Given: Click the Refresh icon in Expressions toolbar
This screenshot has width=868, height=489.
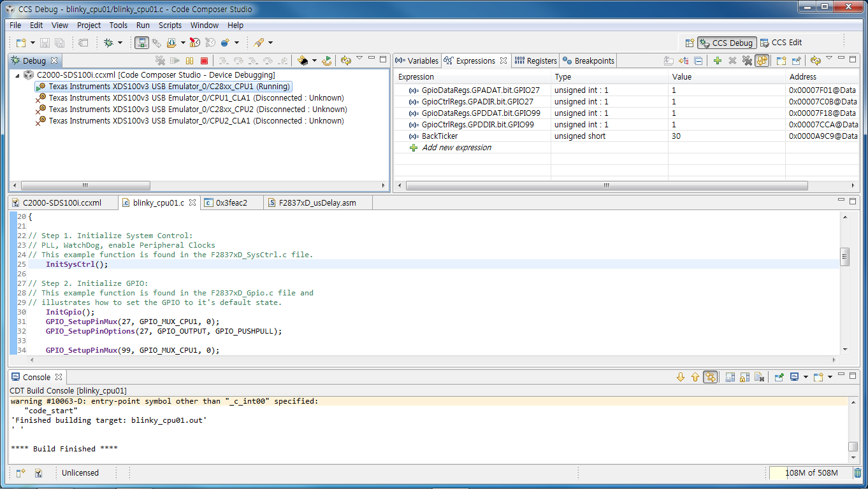Looking at the screenshot, I should [816, 60].
